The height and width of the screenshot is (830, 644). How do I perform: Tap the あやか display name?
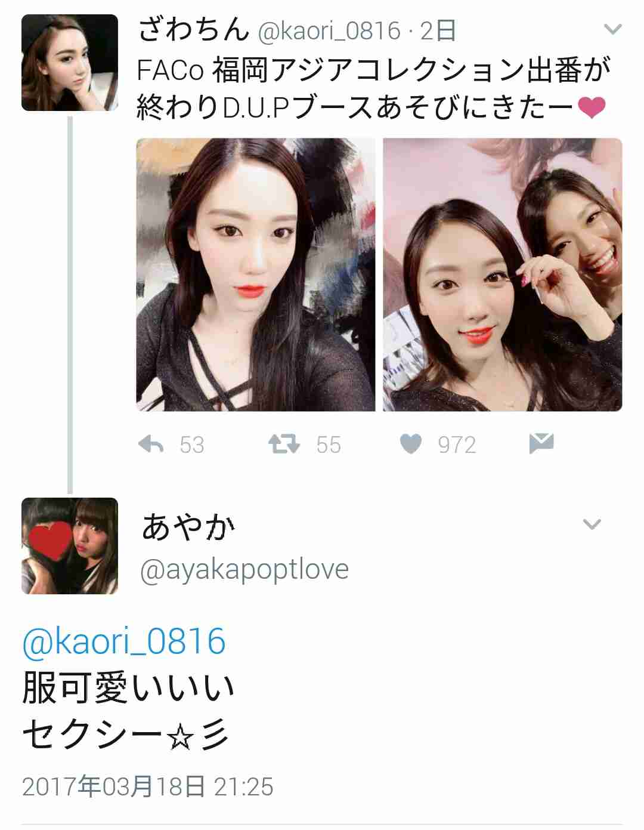[x=188, y=527]
